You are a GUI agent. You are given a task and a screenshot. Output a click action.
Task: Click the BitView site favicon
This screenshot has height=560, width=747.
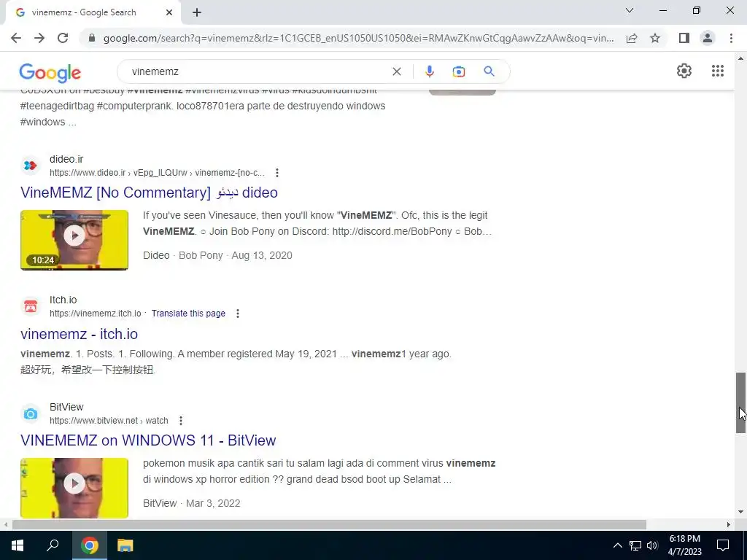tap(31, 413)
